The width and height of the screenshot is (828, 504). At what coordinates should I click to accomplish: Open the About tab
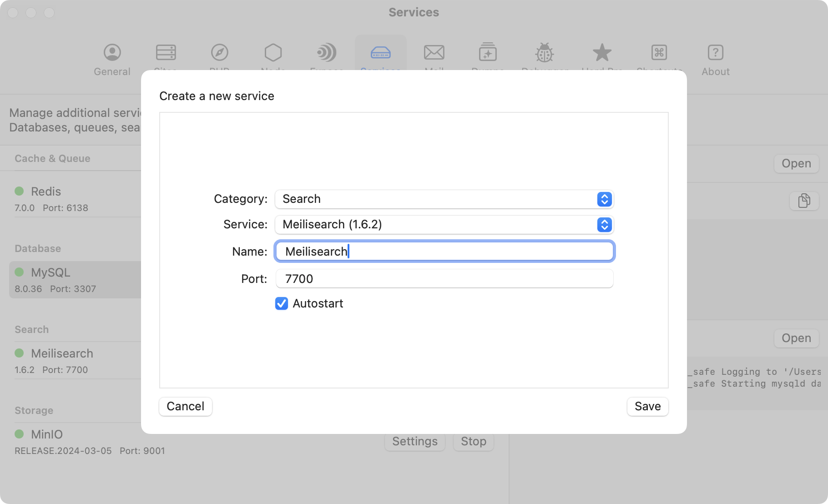point(715,52)
